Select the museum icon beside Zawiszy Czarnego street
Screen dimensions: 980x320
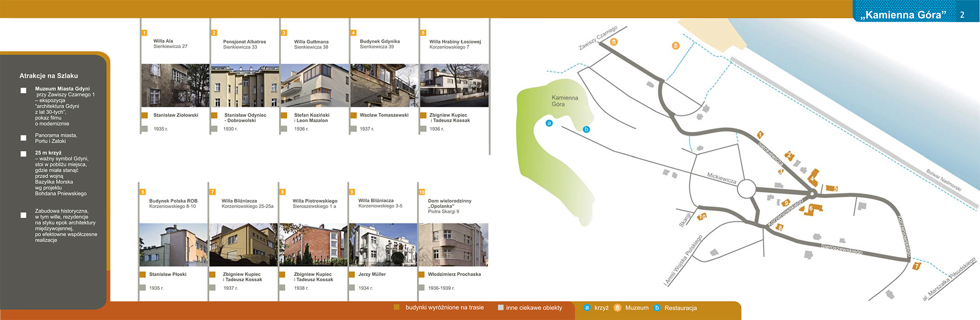pyautogui.click(x=614, y=42)
